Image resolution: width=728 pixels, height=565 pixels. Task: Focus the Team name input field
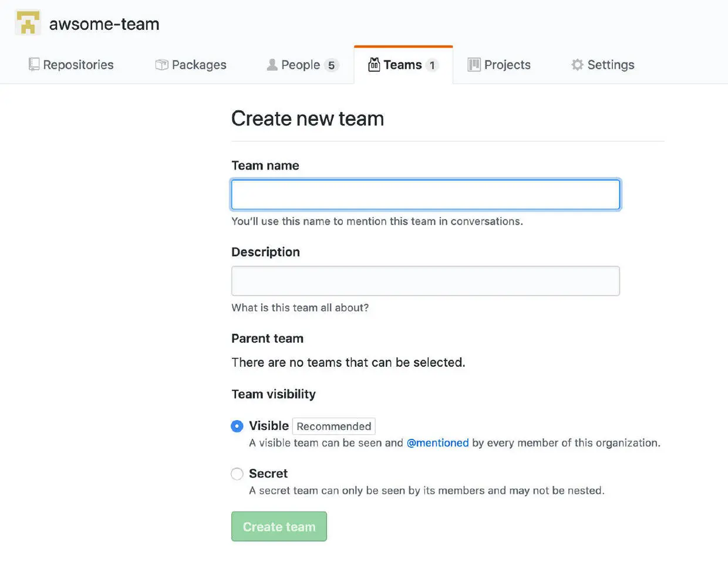click(x=425, y=195)
